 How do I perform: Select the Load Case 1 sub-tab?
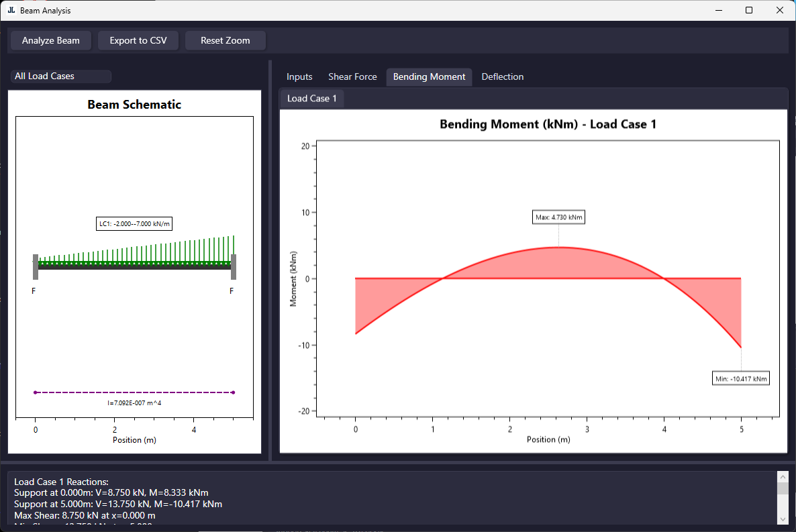[x=311, y=99]
